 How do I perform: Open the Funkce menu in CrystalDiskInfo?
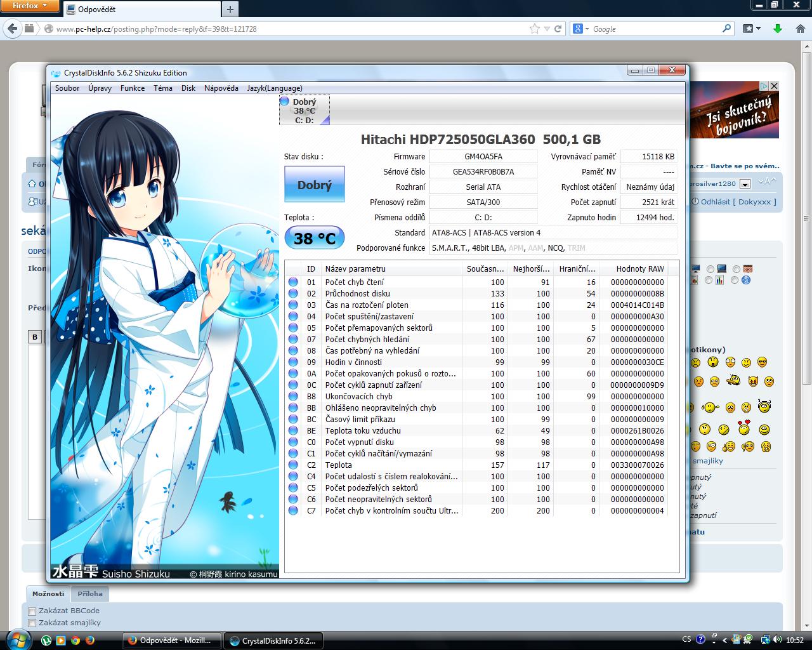coord(132,88)
